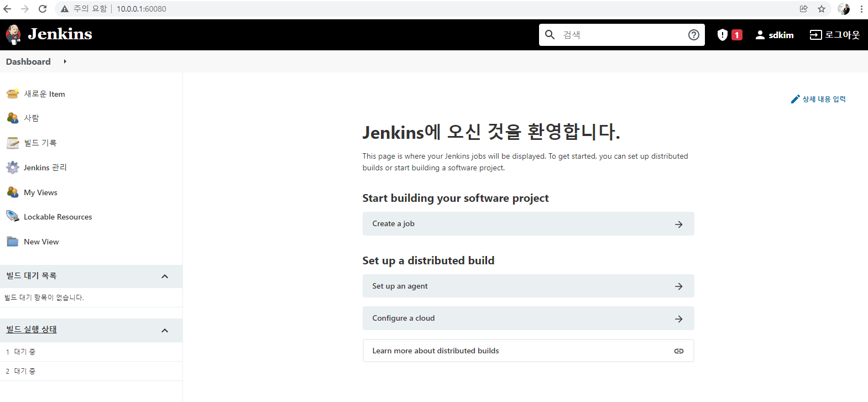
Task: Click the Lockable Resources icon
Action: click(x=12, y=216)
